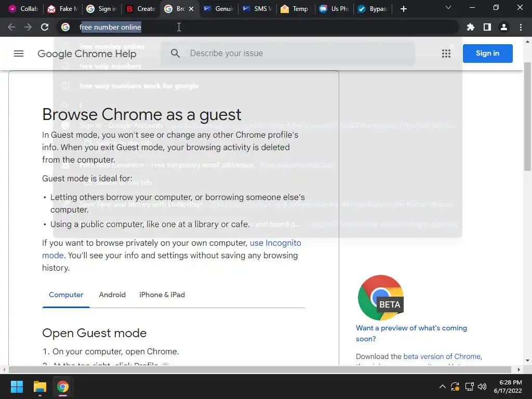Open the Collab browser tab
Viewport: 532px width, 399px height.
pos(23,9)
